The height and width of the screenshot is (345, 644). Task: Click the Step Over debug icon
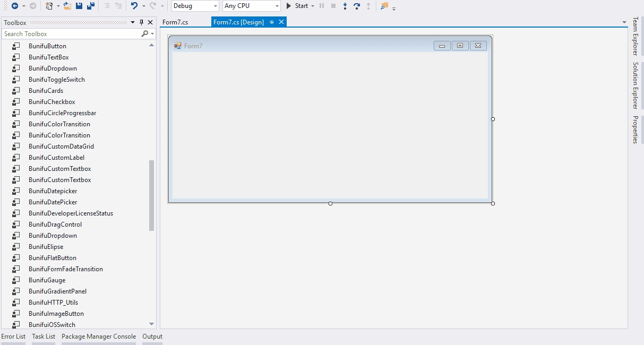tap(356, 6)
